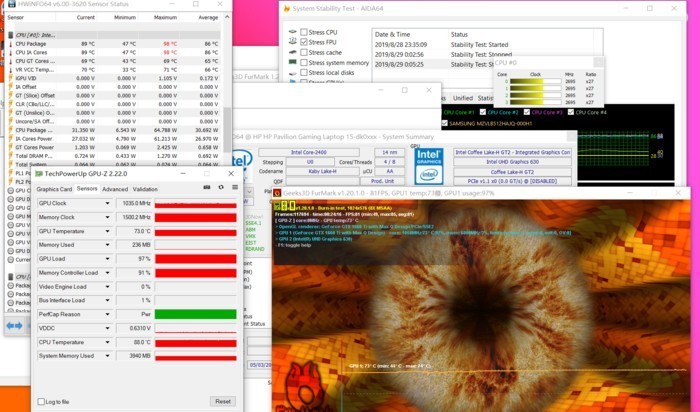
Task: Click the red GPU Load graph bar
Action: click(196, 259)
